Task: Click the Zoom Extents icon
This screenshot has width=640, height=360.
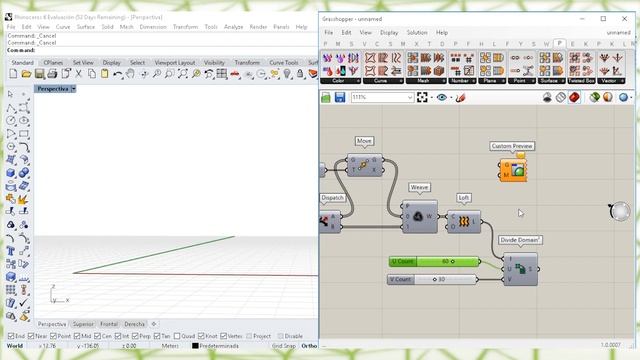Action: point(182,74)
